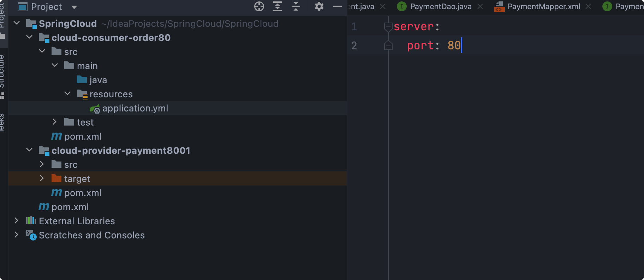Image resolution: width=644 pixels, height=280 pixels.
Task: Click the Maven icon of root pom.xml
Action: point(44,207)
